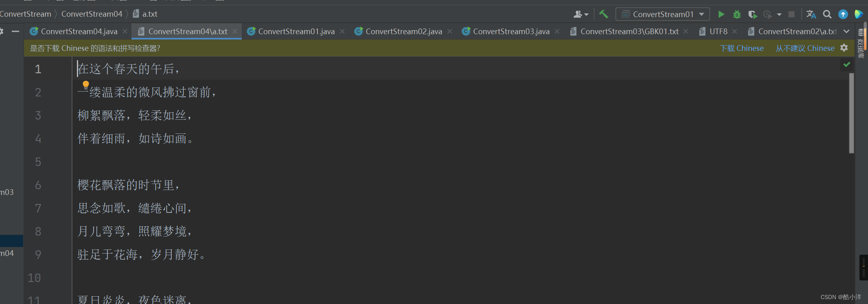Click text line 驻足于花海，岁月静好
Image resolution: width=868 pixels, height=304 pixels.
click(142, 254)
